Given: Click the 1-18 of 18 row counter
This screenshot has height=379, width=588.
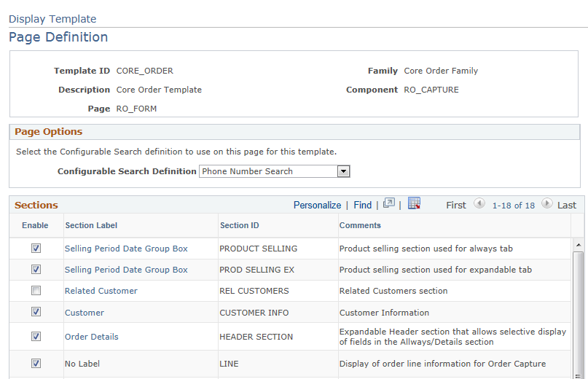Looking at the screenshot, I should click(x=514, y=206).
